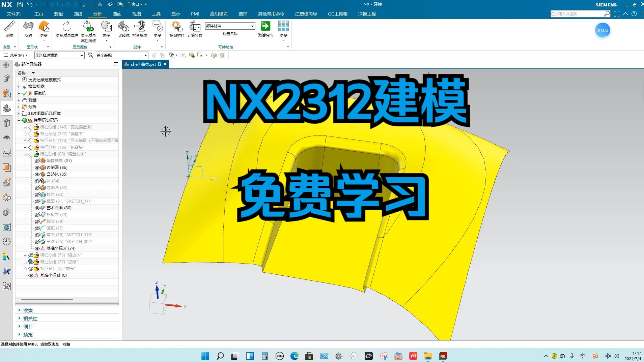The image size is (644, 362).
Task: Open Windows Start menu
Action: tap(205, 356)
